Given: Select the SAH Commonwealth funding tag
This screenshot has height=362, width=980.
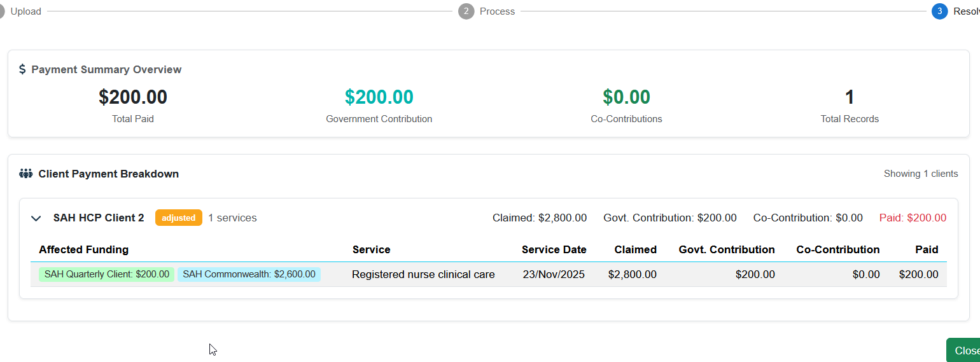Looking at the screenshot, I should [249, 274].
